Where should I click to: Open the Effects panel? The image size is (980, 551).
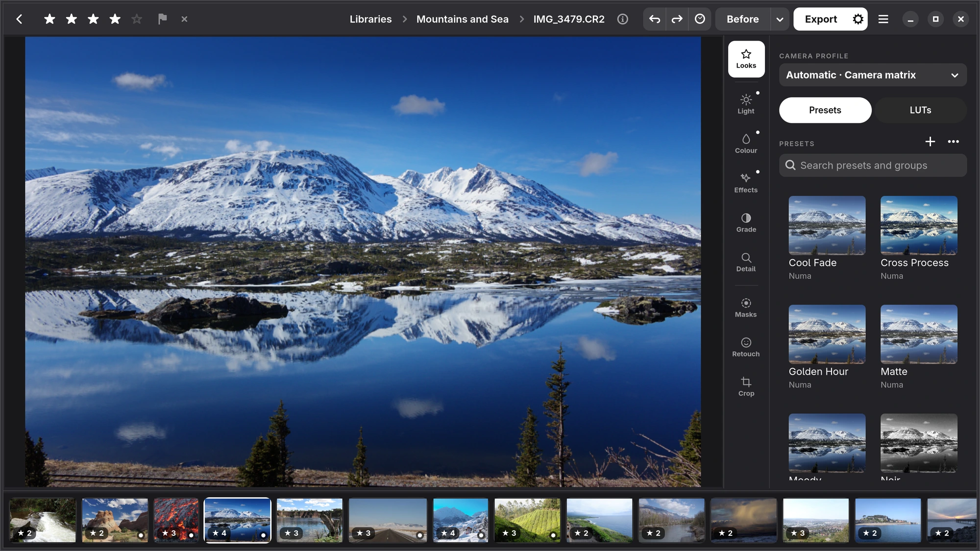746,183
